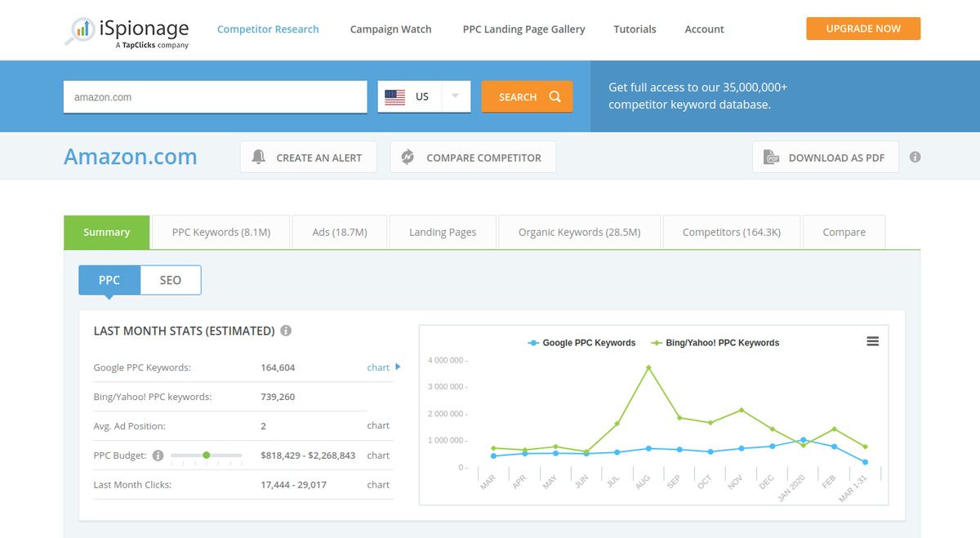Click Compare Competitor button
The height and width of the screenshot is (538, 980).
click(x=473, y=157)
